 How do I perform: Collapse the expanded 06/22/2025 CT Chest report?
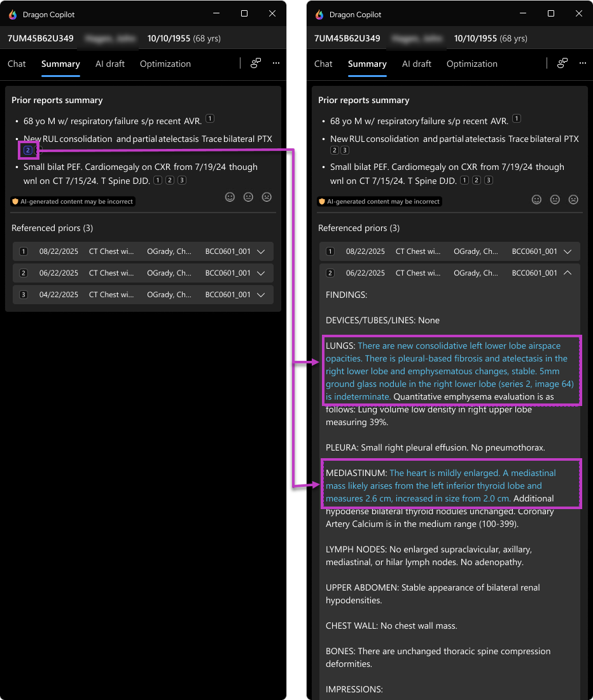tap(568, 273)
